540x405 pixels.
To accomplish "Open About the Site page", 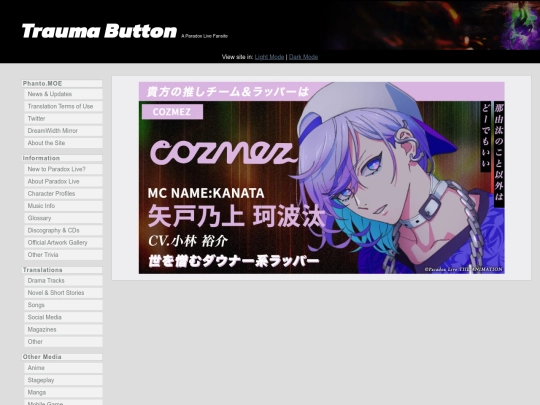I will [x=63, y=143].
